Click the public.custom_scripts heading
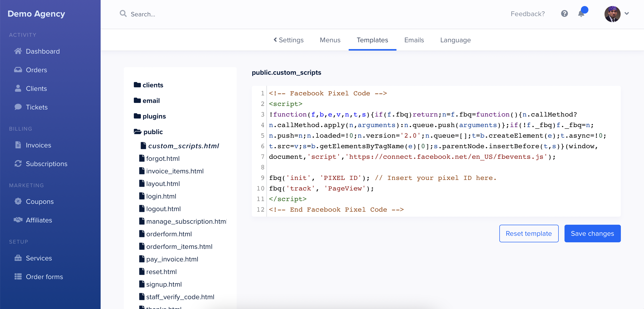This screenshot has height=309, width=644. coord(287,72)
